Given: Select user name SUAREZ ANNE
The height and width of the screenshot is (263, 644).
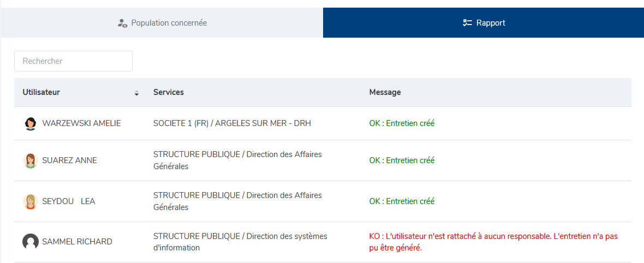Looking at the screenshot, I should (x=69, y=160).
